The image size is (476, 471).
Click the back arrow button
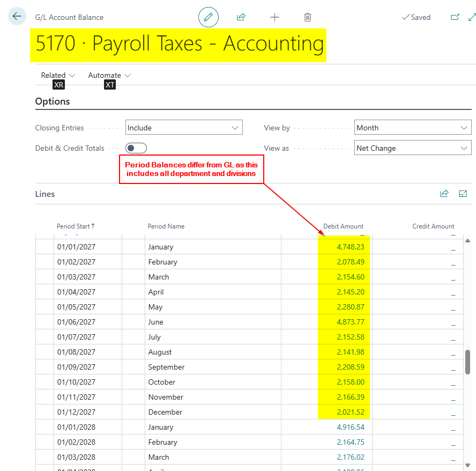coord(17,17)
